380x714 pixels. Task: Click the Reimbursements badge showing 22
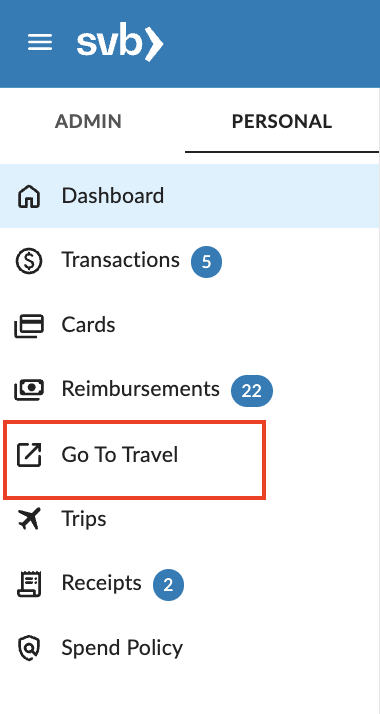[x=252, y=391]
